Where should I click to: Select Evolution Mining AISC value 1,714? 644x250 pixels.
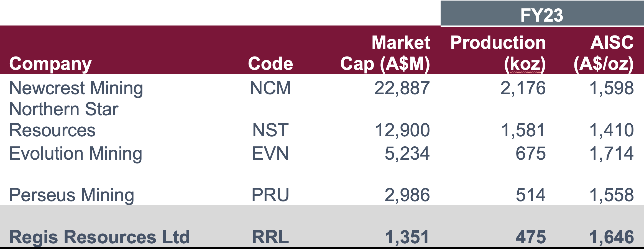pos(611,154)
